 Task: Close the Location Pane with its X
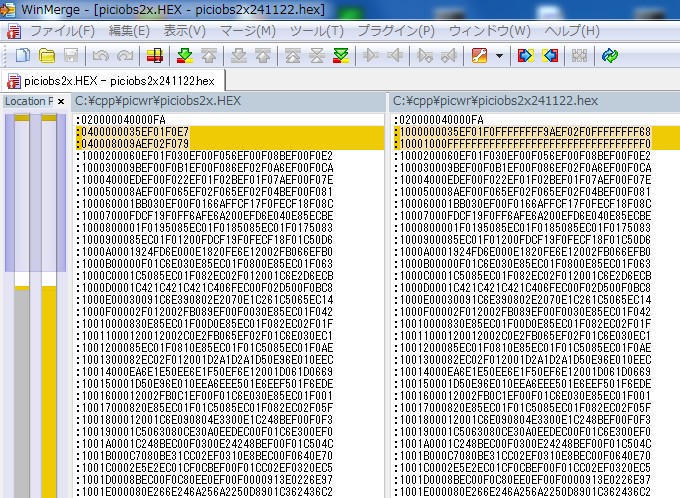[61, 101]
